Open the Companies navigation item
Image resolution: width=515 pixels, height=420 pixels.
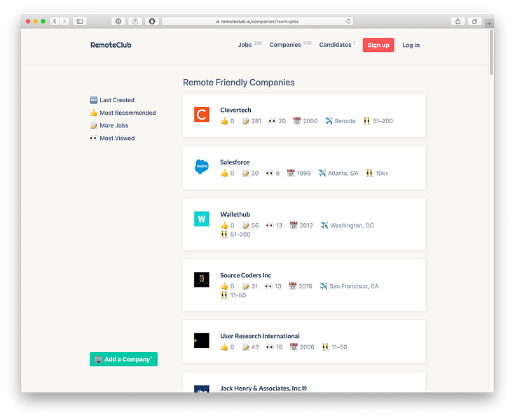[290, 45]
